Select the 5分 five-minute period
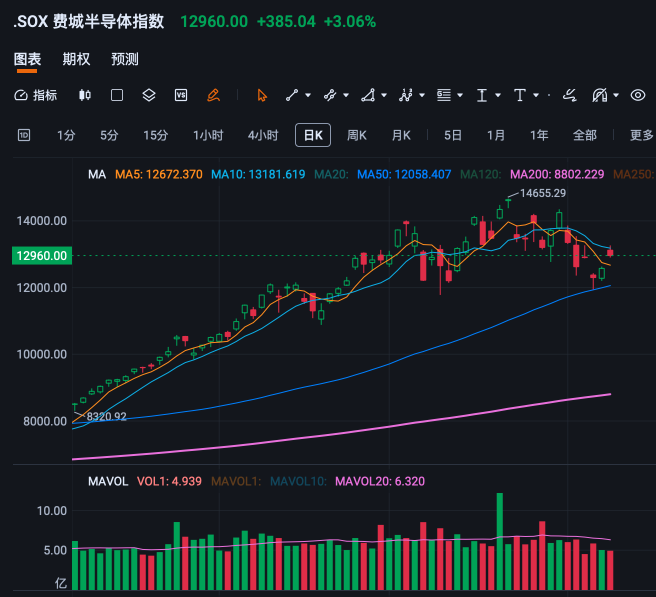 click(x=109, y=135)
